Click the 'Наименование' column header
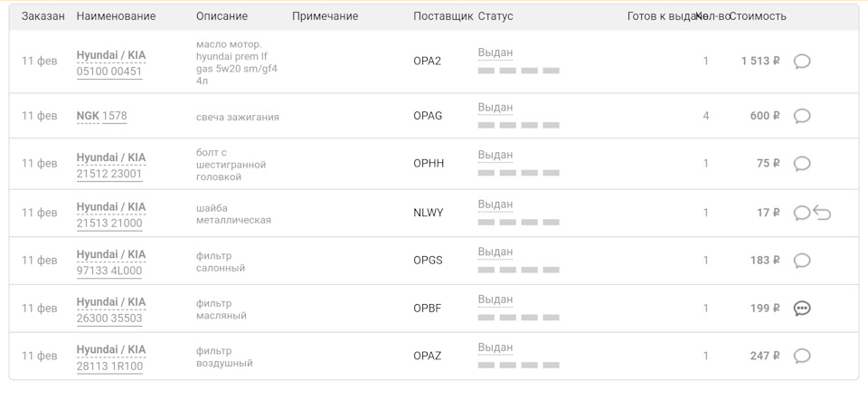Screen dimensions: 868x419 point(116,16)
